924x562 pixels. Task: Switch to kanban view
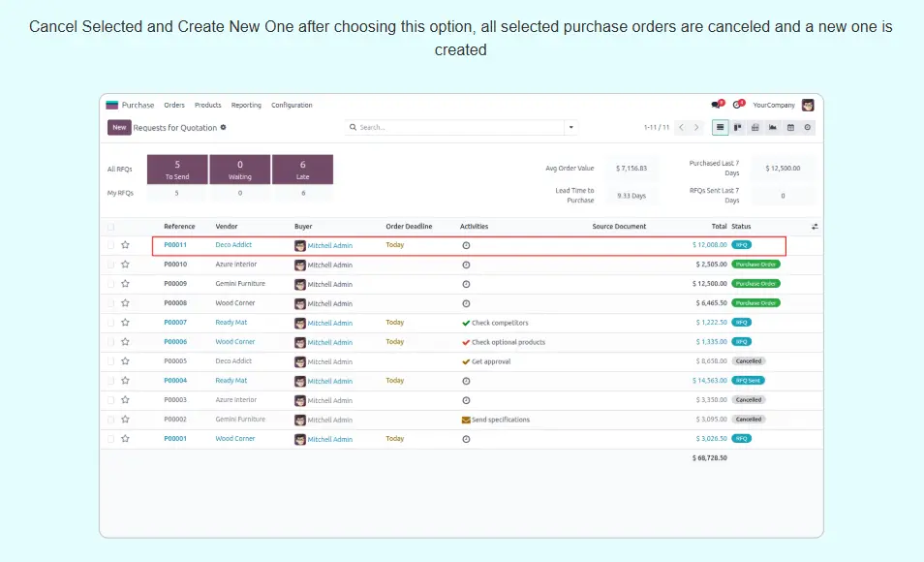737,127
